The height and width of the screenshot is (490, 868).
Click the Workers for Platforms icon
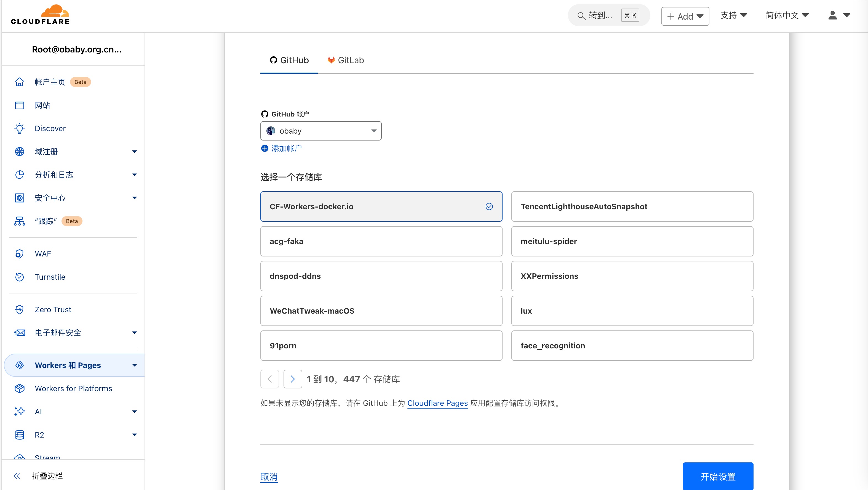click(20, 388)
